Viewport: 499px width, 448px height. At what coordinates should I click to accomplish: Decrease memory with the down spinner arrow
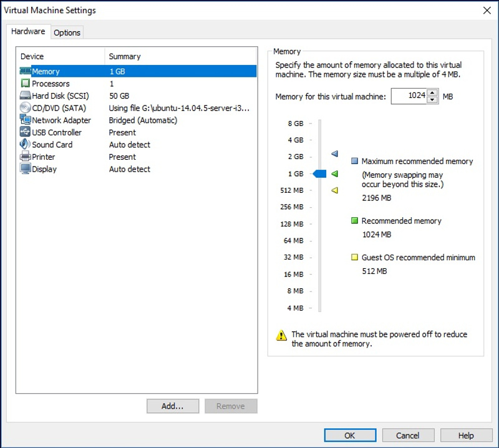433,100
